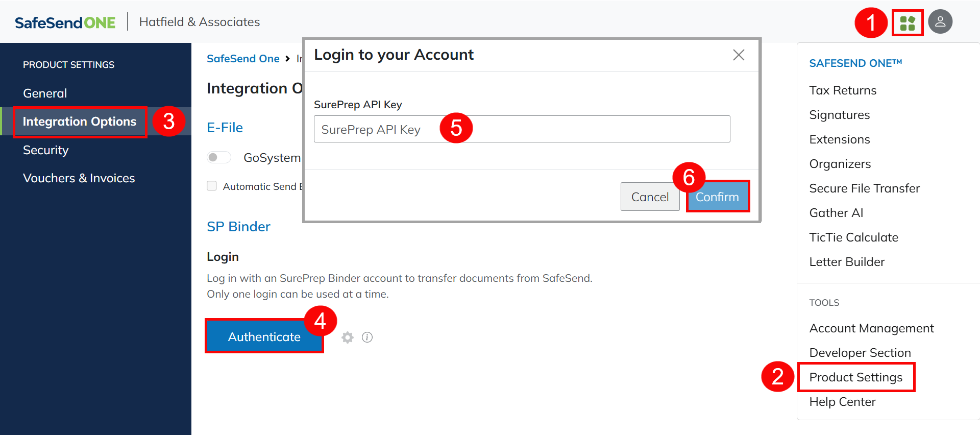Click Confirm in the login dialog
Screen dimensions: 980x435
[x=717, y=197]
